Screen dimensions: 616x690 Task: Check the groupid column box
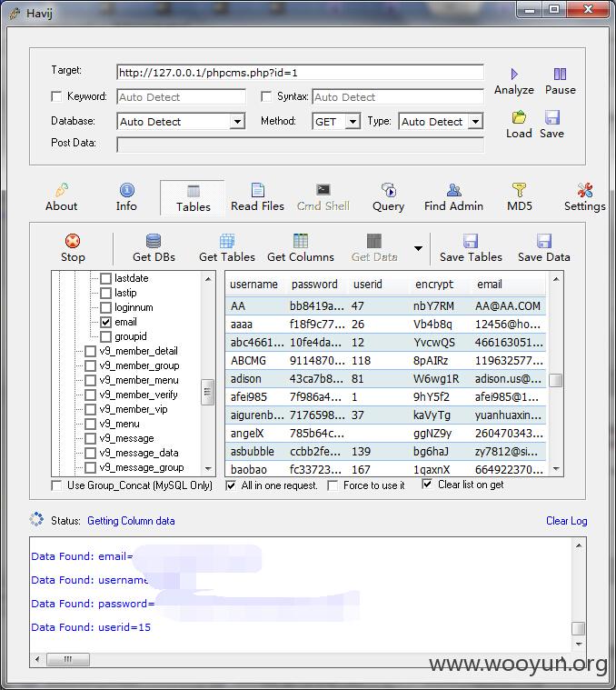(105, 336)
